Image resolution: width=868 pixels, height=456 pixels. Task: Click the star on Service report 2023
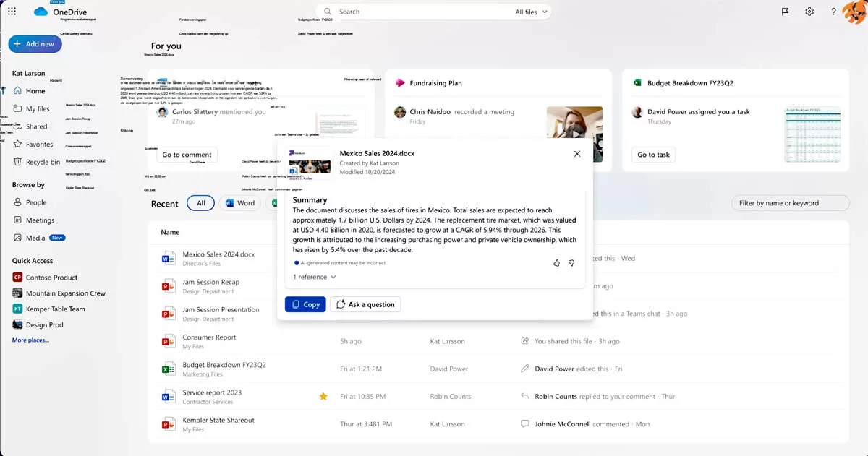[x=323, y=396]
